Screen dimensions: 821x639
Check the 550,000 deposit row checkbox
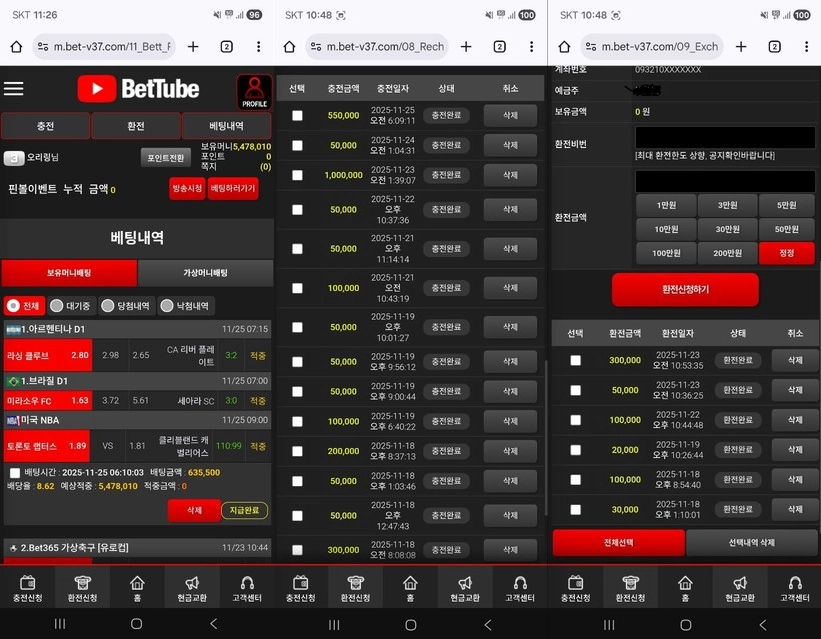click(x=296, y=115)
